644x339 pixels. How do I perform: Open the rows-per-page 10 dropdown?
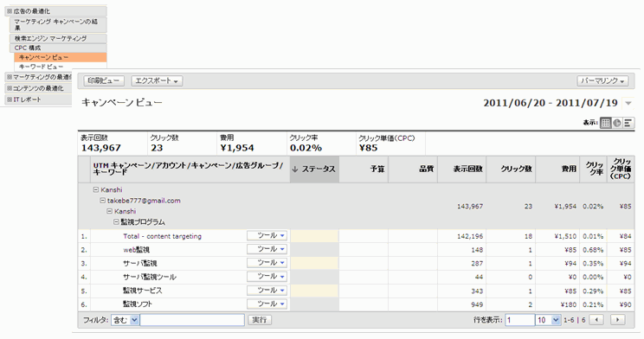pyautogui.click(x=548, y=320)
